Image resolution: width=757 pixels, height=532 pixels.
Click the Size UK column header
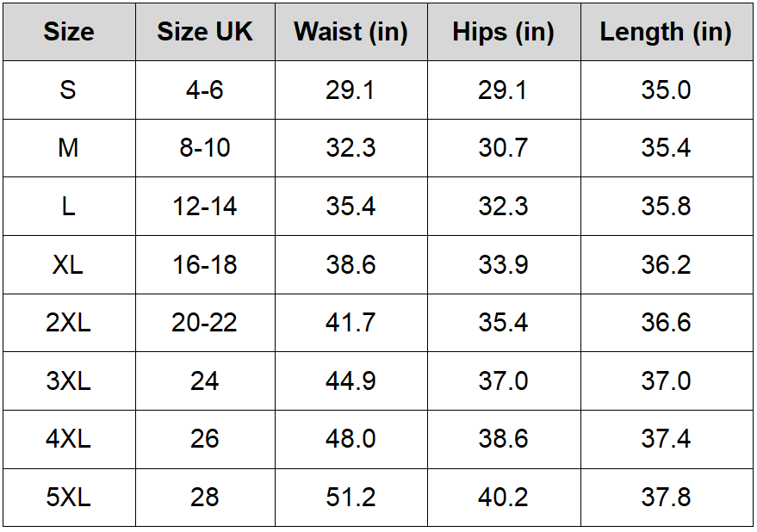205,32
